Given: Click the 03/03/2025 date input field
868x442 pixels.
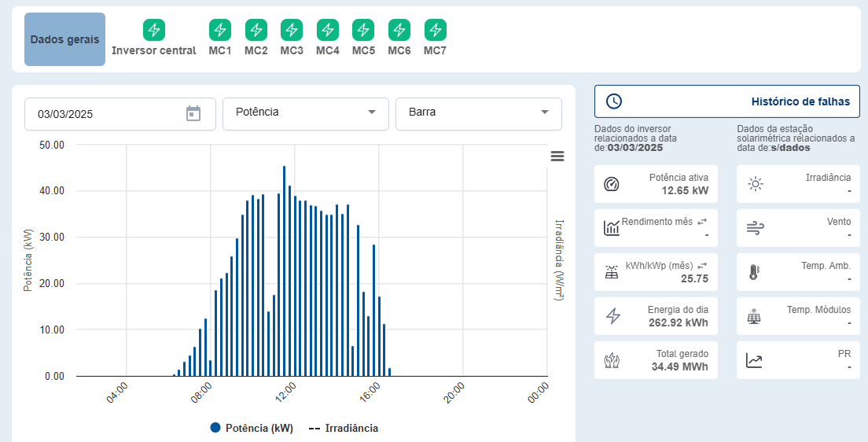Looking at the screenshot, I should 120,113.
